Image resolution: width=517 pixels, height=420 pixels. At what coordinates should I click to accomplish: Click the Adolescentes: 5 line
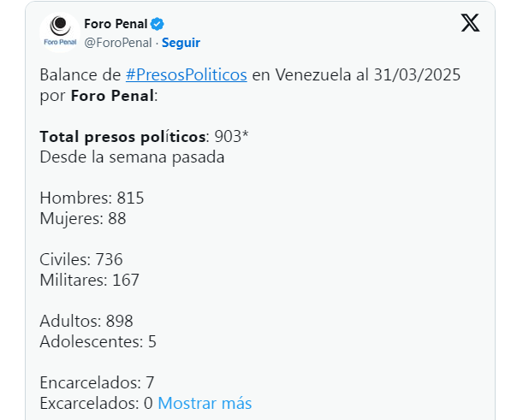pos(98,341)
